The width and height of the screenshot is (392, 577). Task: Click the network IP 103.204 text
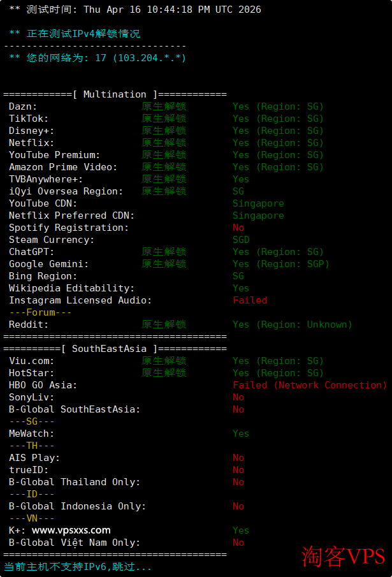[149, 58]
